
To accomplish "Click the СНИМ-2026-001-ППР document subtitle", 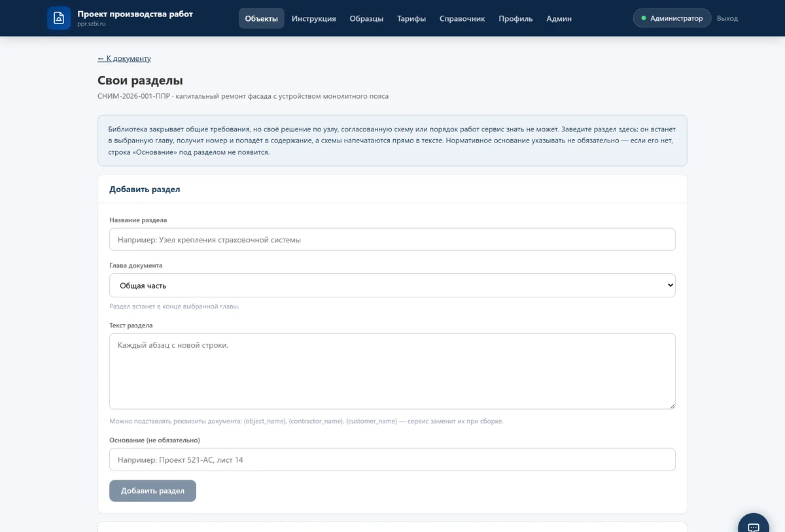I will 243,96.
